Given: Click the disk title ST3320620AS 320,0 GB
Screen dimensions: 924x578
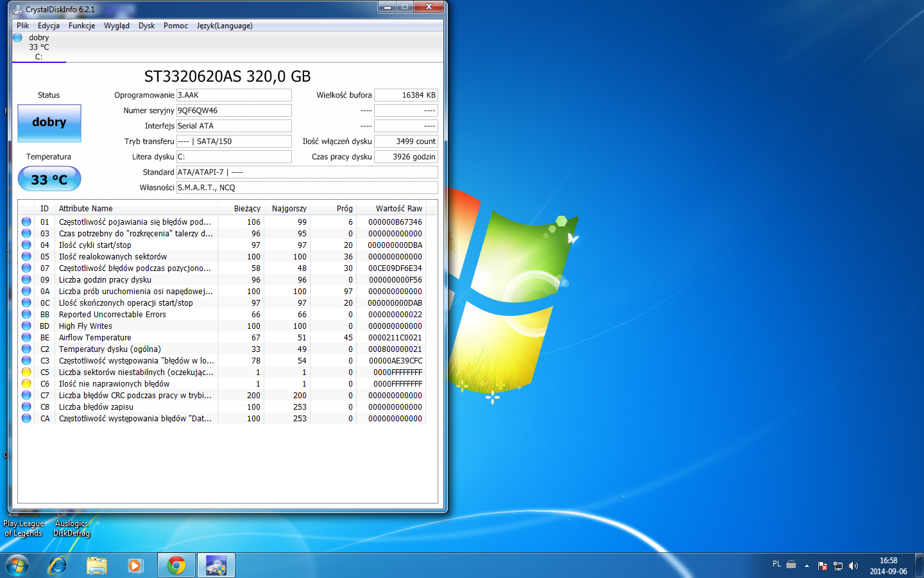Looking at the screenshot, I should point(228,76).
